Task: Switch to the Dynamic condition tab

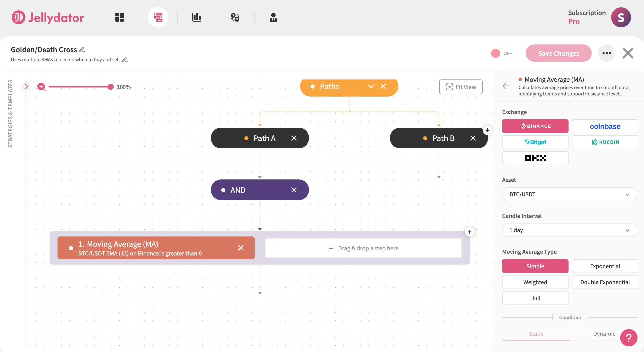Action: tap(604, 334)
